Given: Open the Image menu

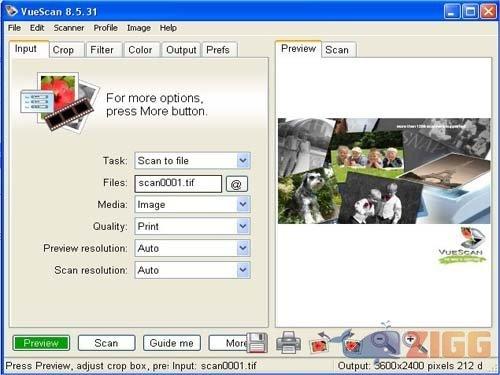Looking at the screenshot, I should pyautogui.click(x=139, y=28).
